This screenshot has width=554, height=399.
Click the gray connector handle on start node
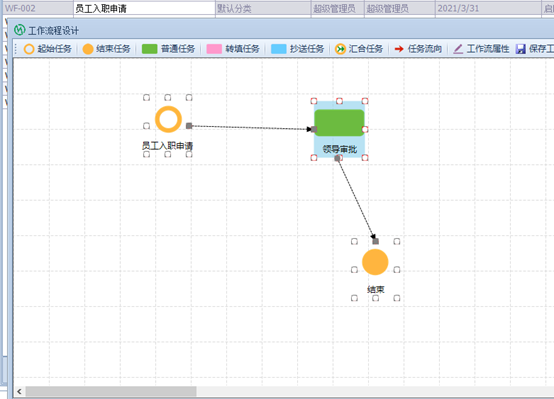(x=189, y=126)
